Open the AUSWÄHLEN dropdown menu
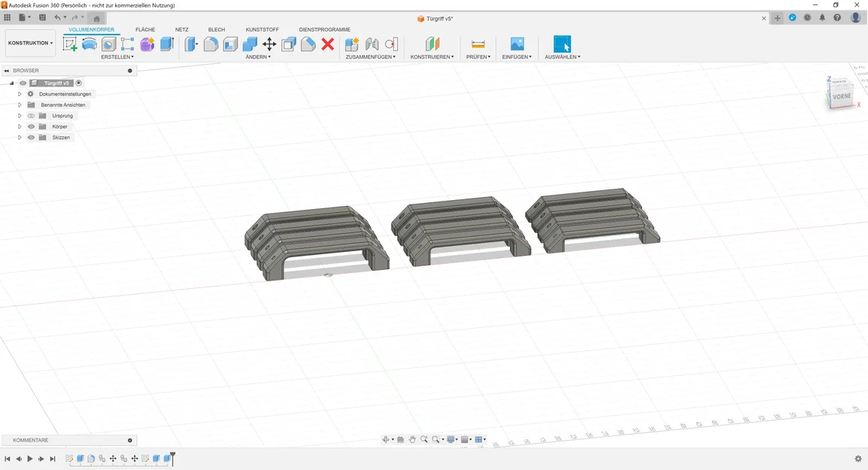The width and height of the screenshot is (868, 470). click(x=563, y=57)
